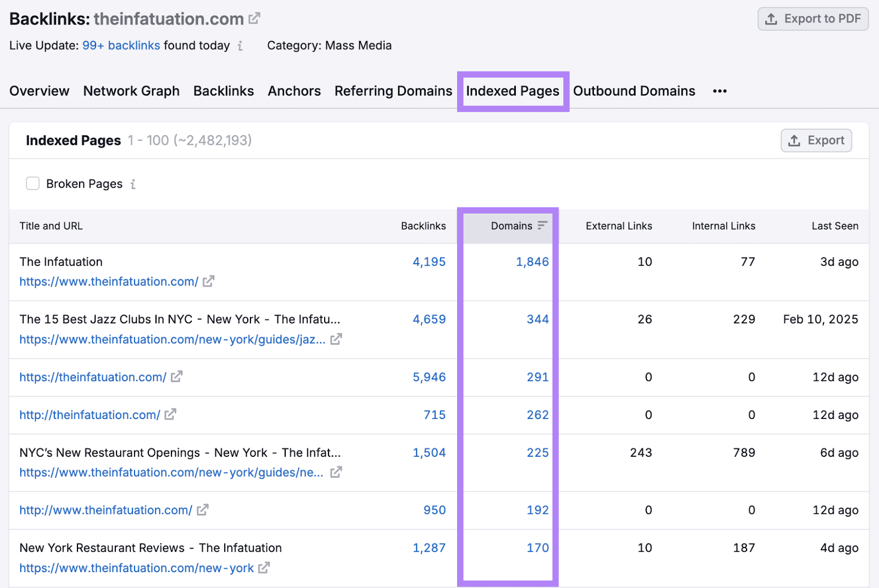Click backlinks count 4,659

point(429,320)
